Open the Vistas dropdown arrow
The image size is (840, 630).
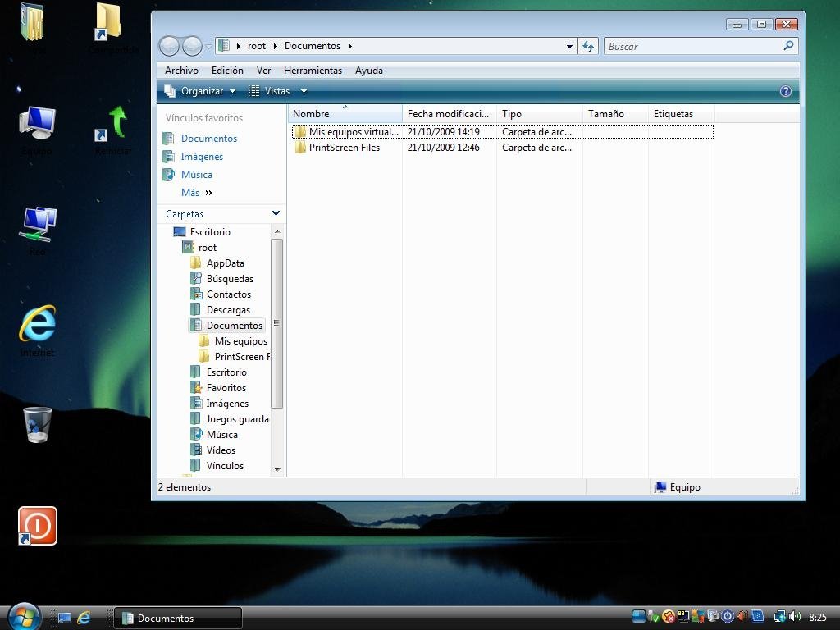pos(304,91)
